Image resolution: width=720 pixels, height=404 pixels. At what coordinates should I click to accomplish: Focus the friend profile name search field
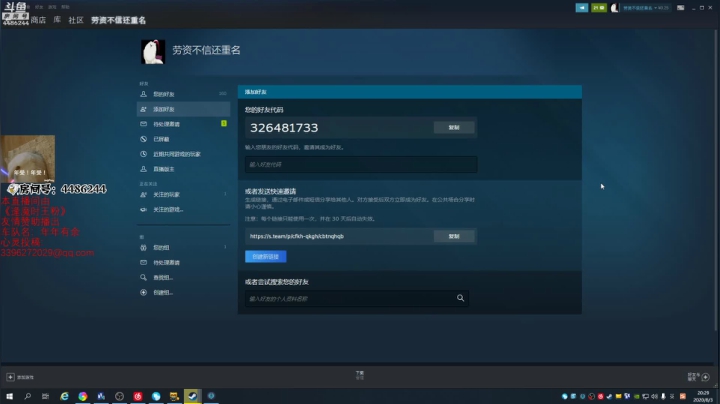(357, 298)
